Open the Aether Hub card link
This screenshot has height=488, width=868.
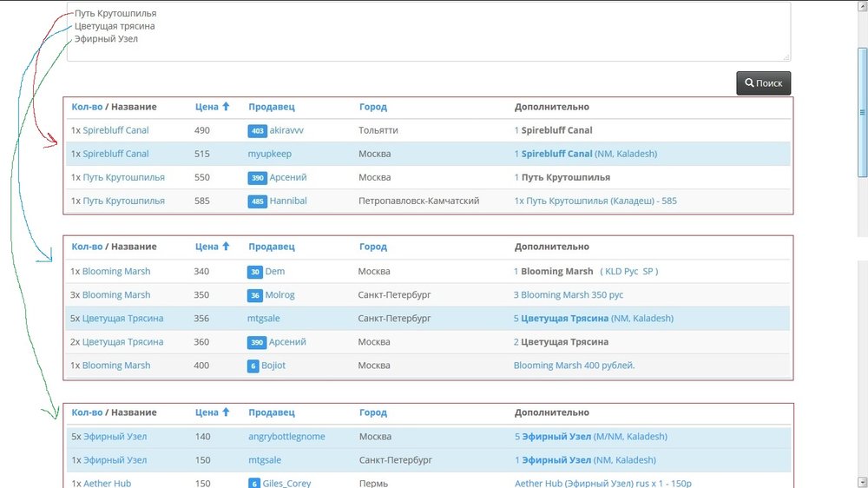coord(107,483)
